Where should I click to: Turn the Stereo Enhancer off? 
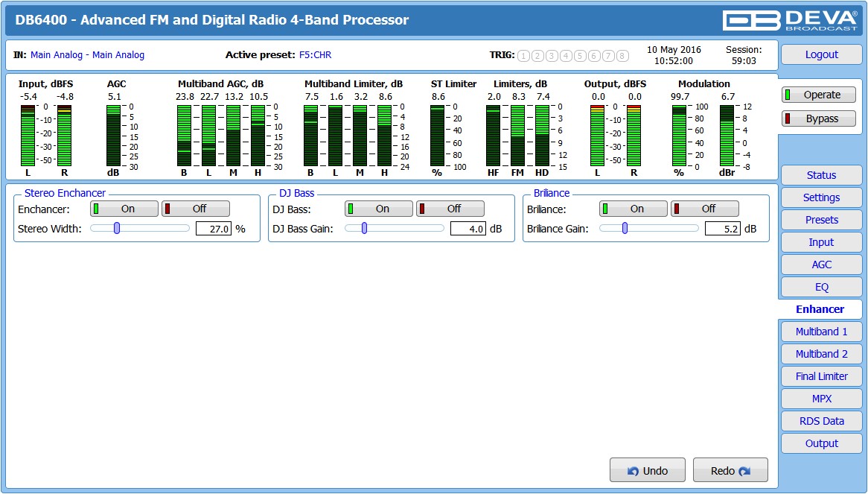coord(195,209)
